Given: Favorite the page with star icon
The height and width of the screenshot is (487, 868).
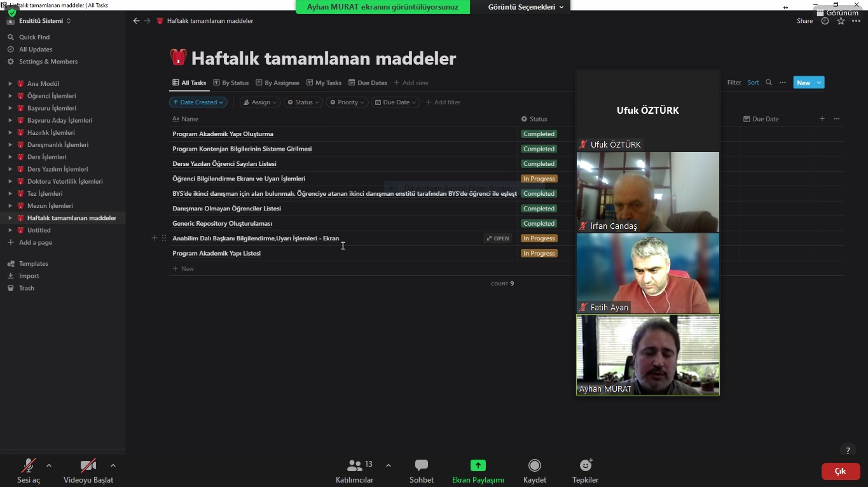Looking at the screenshot, I should (x=841, y=21).
